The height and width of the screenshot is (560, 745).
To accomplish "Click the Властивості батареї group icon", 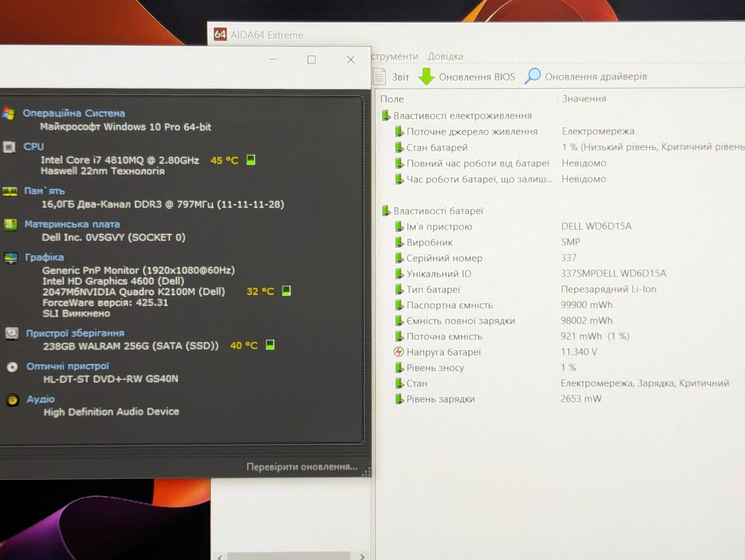I will click(x=385, y=211).
